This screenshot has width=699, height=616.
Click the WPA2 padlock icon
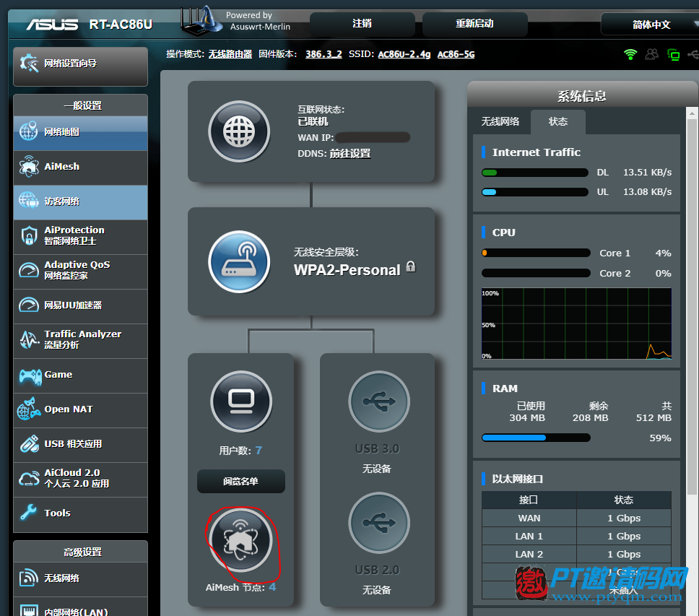(x=411, y=267)
